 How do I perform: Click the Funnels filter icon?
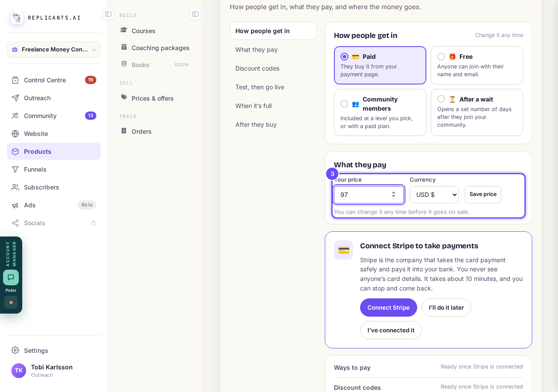coord(15,169)
